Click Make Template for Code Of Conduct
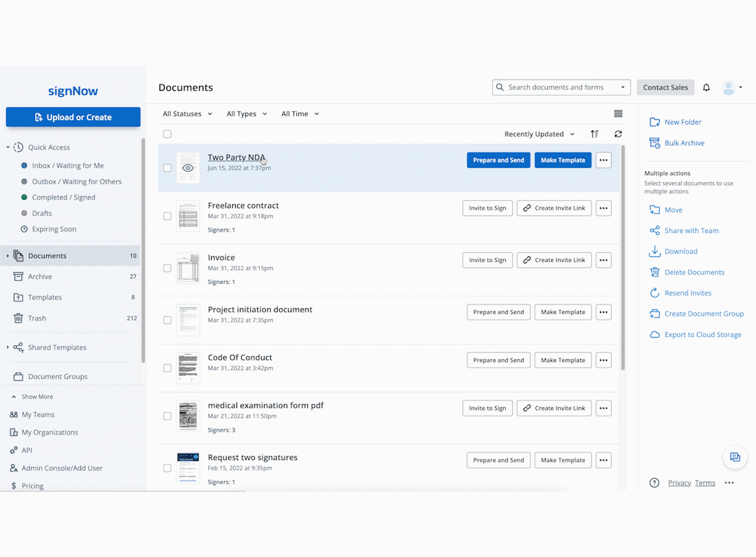The image size is (756, 557). pos(563,360)
